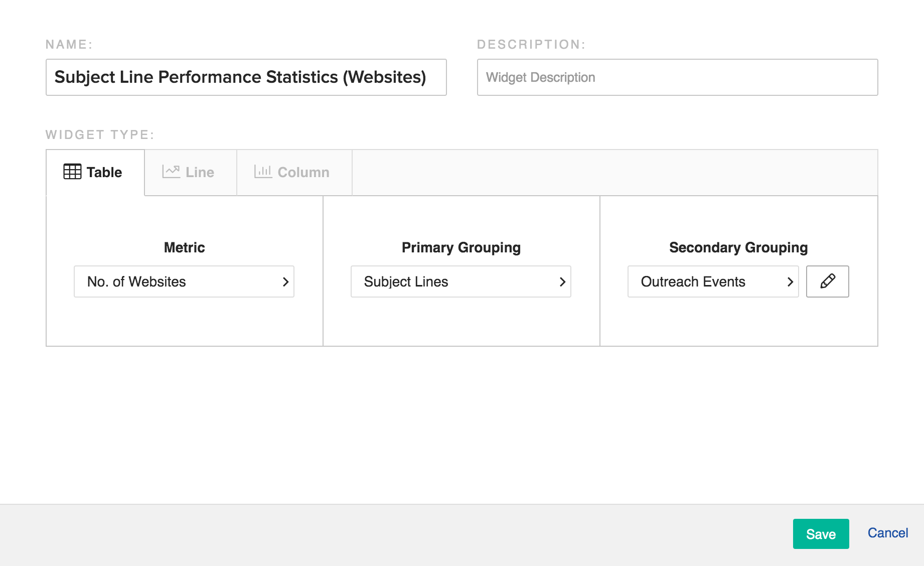Click into the Widget Description field
Image resolution: width=924 pixels, height=566 pixels.
pyautogui.click(x=677, y=77)
